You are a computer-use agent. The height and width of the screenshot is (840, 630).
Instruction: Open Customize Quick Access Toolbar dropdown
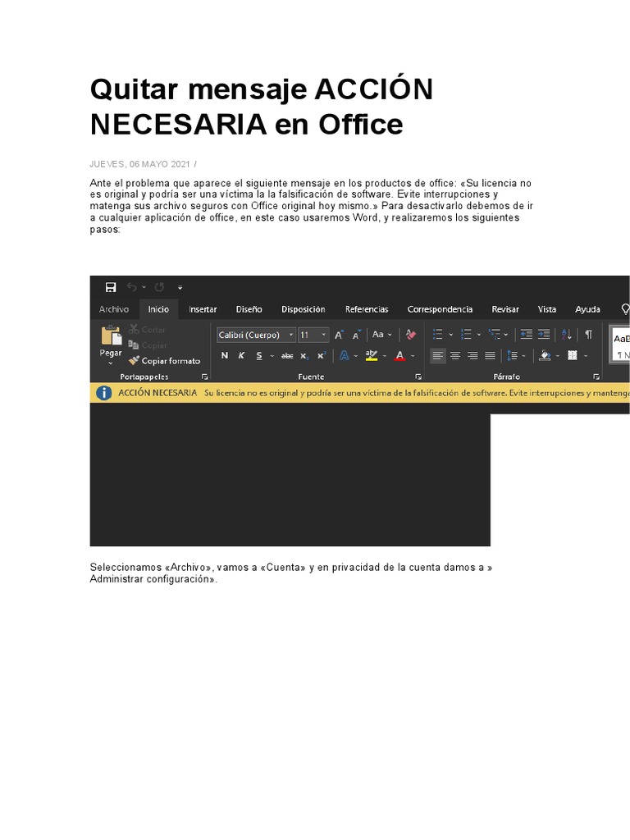point(180,288)
